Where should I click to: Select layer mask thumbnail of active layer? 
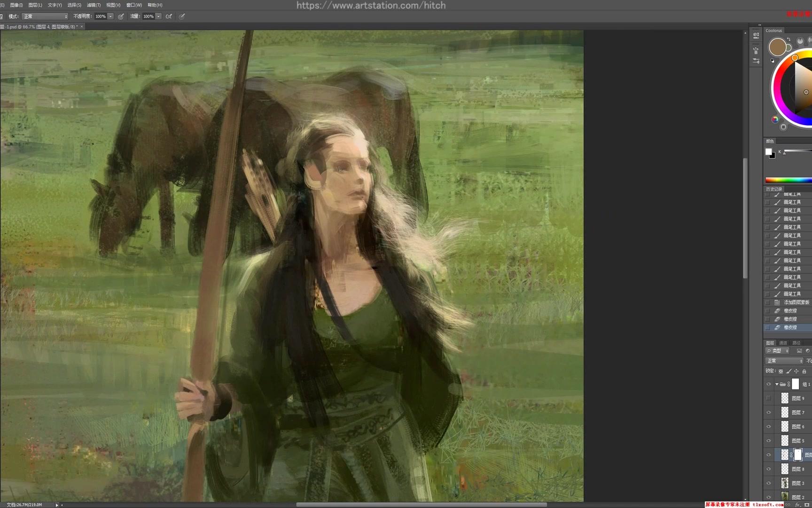pos(798,455)
